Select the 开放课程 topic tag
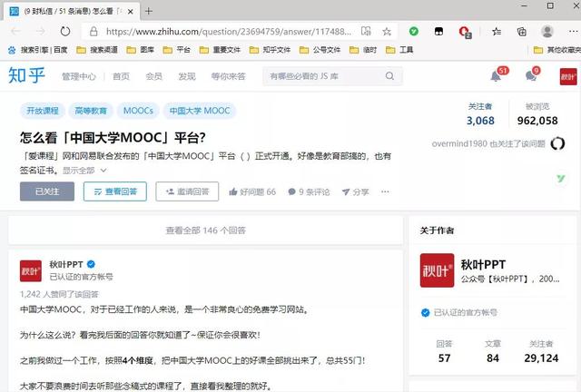 43,111
